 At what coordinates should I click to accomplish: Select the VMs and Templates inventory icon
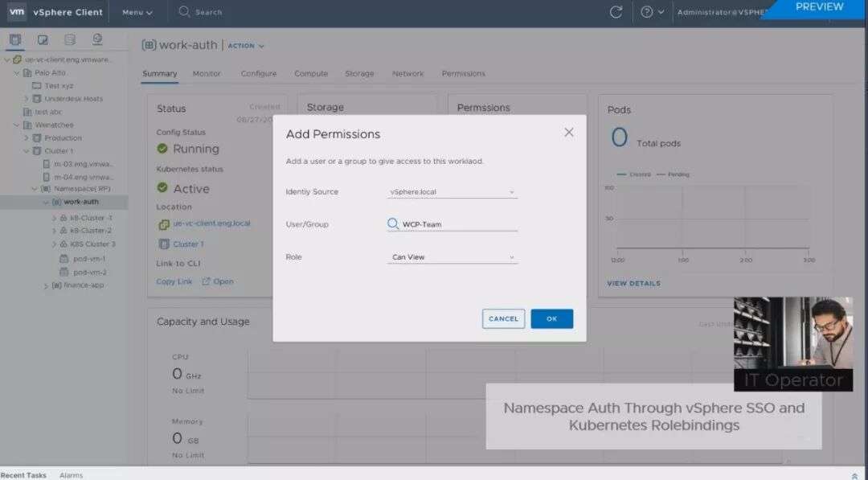(x=42, y=40)
